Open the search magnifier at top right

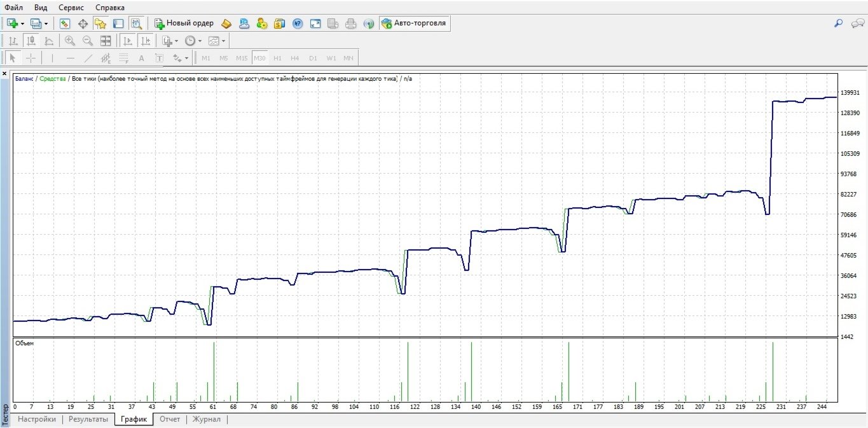click(839, 24)
